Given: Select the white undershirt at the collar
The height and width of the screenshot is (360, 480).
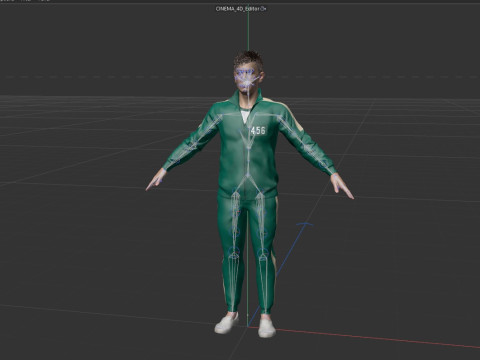Looking at the screenshot, I should click(244, 116).
